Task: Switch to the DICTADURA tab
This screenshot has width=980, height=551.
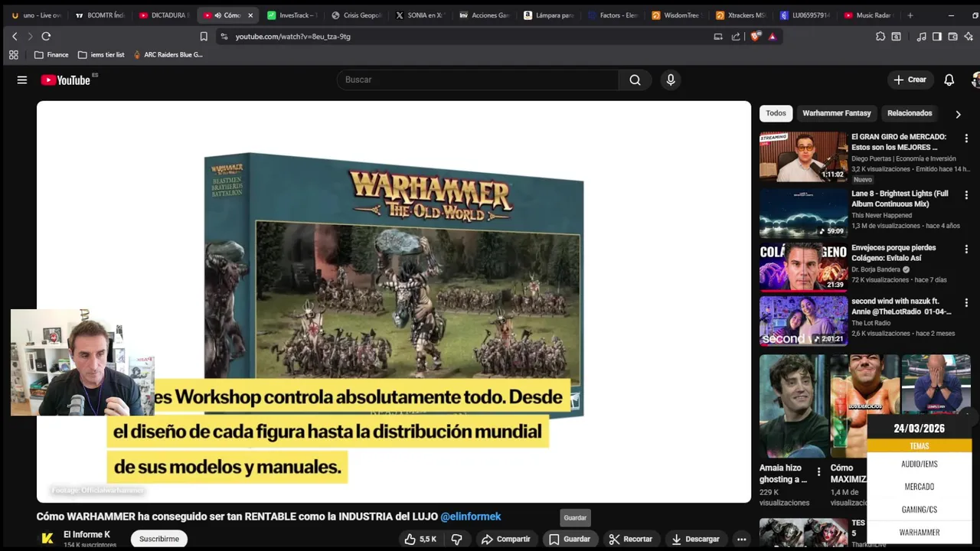Action: (x=164, y=15)
